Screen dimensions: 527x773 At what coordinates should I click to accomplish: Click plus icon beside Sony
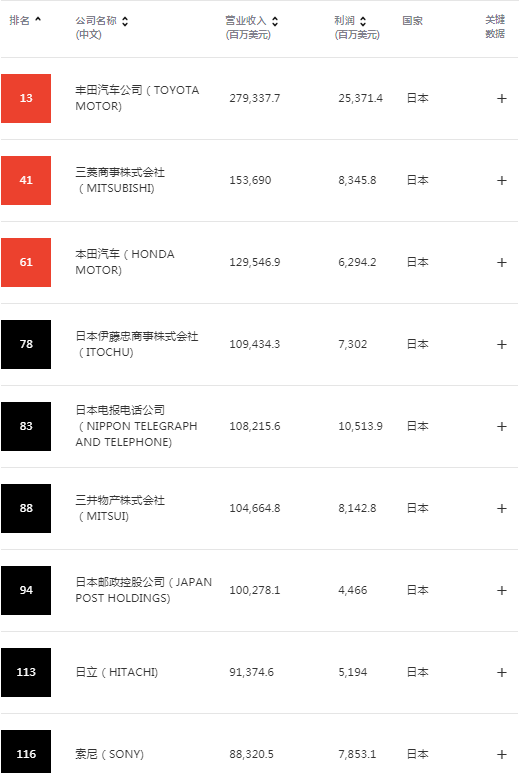tap(501, 754)
